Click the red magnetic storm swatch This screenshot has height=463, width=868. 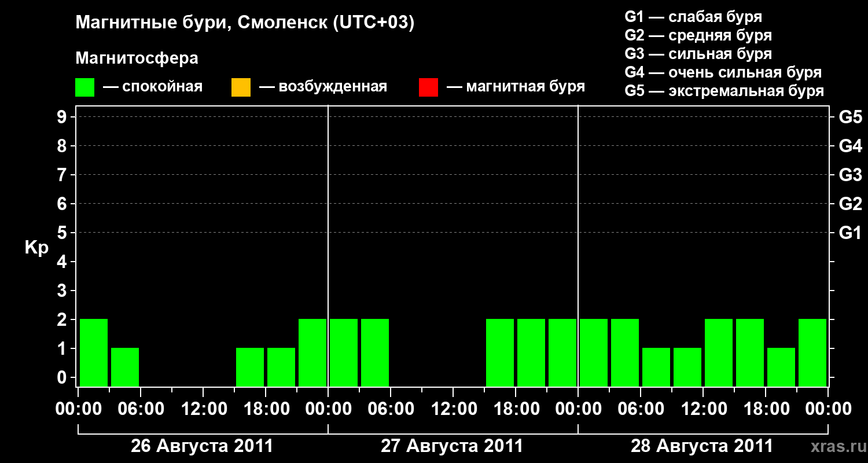pyautogui.click(x=428, y=87)
